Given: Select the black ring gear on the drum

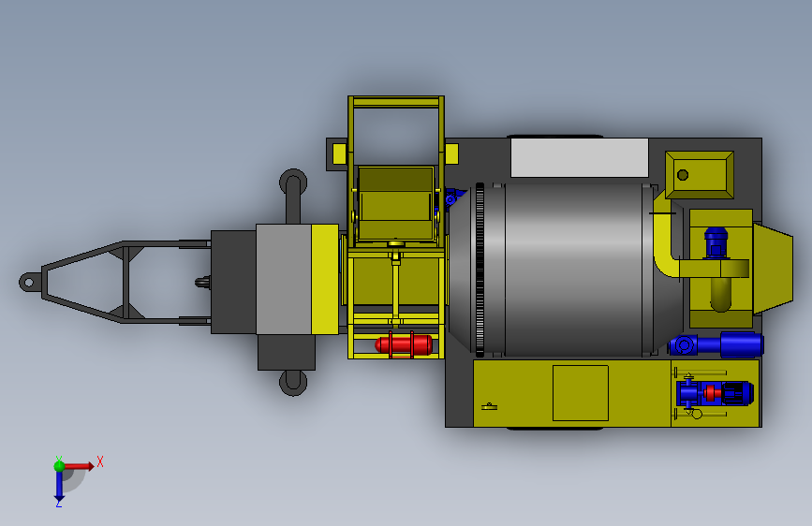Looking at the screenshot, I should 480,270.
